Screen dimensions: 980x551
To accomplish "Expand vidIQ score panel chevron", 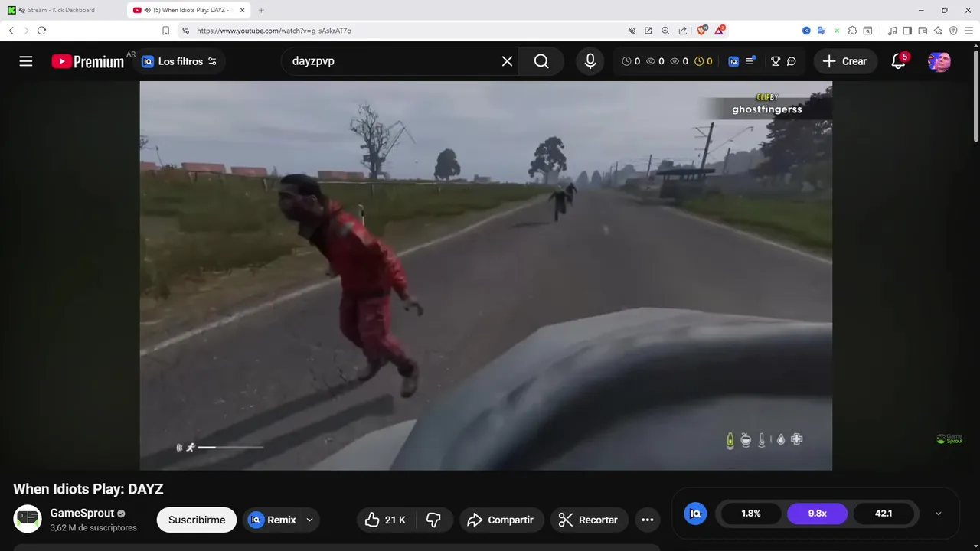I will pyautogui.click(x=939, y=514).
